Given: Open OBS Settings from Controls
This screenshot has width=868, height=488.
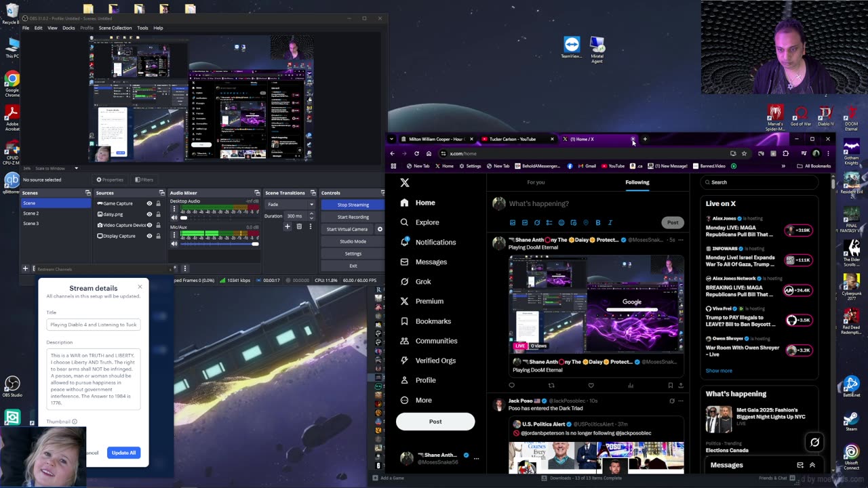Looking at the screenshot, I should click(353, 253).
